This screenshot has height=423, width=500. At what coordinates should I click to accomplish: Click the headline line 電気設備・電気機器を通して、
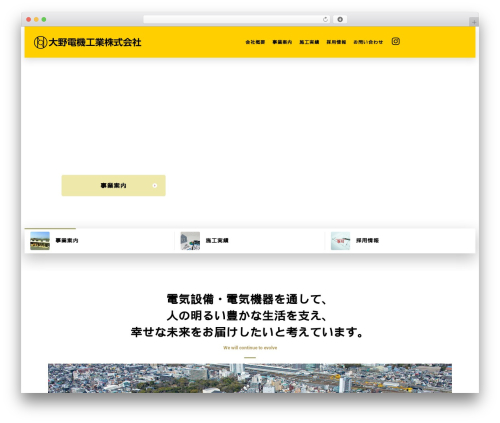pos(247,299)
